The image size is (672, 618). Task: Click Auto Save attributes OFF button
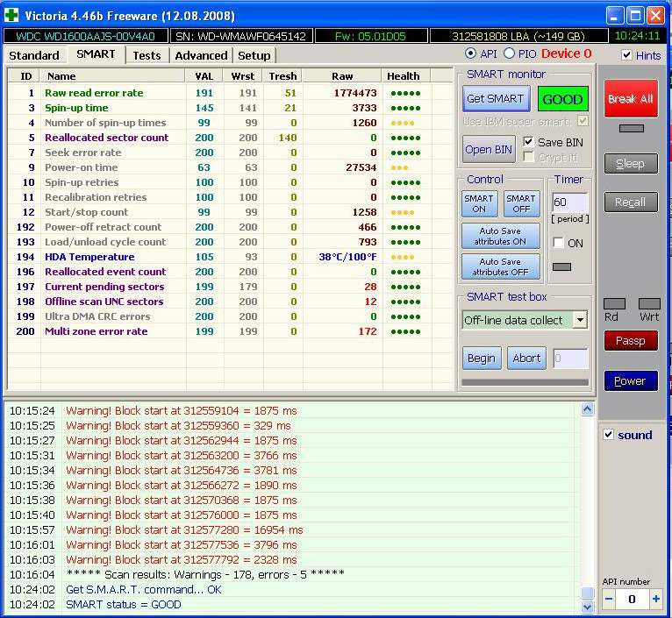(500, 266)
